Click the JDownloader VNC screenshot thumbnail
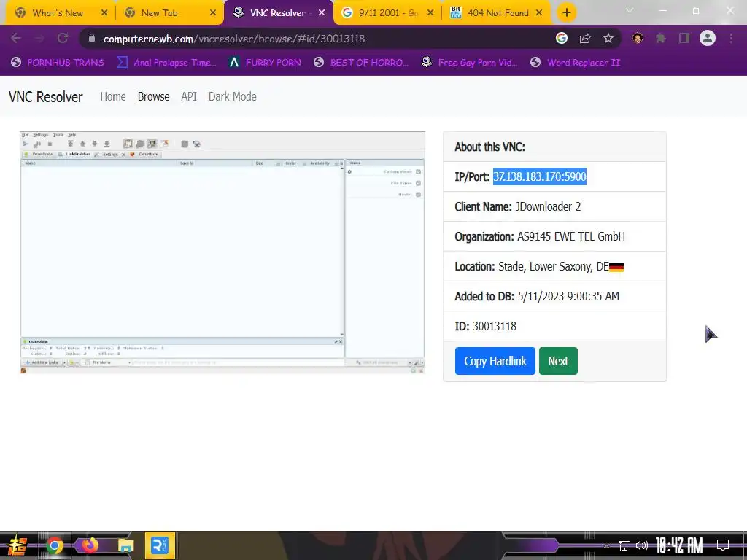 click(x=222, y=252)
